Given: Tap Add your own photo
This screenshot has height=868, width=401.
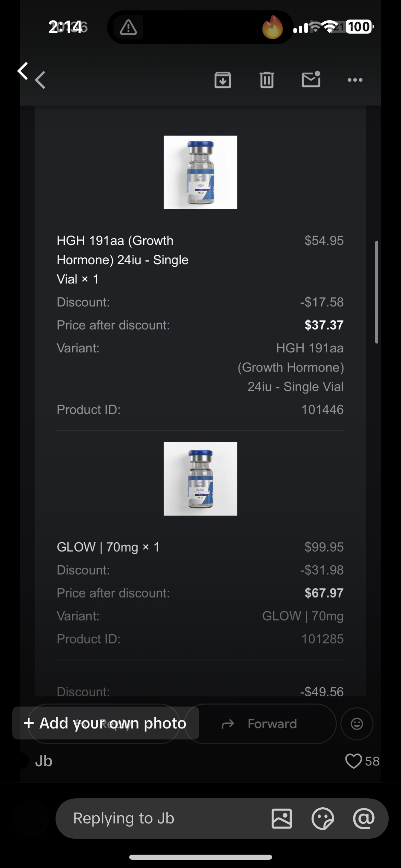Looking at the screenshot, I should click(106, 723).
